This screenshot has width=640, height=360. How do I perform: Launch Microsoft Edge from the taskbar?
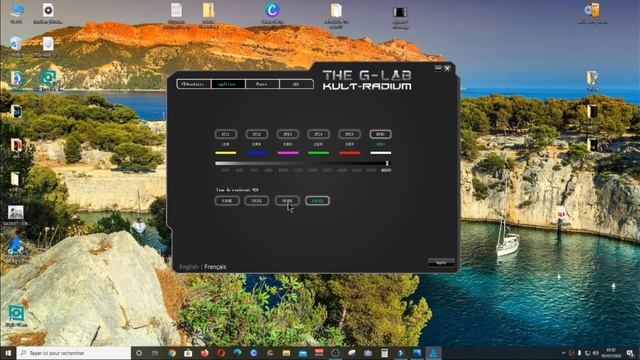(x=237, y=353)
